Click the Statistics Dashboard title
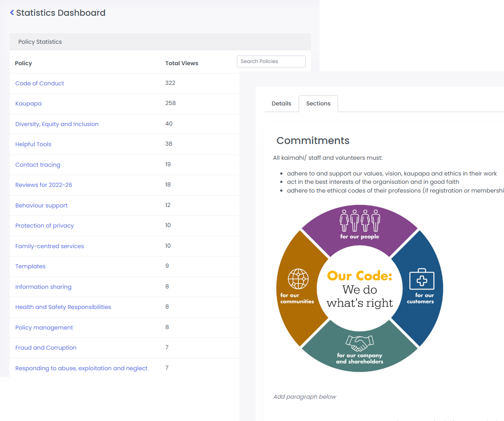Viewport: 504px width, 421px height. tap(61, 13)
